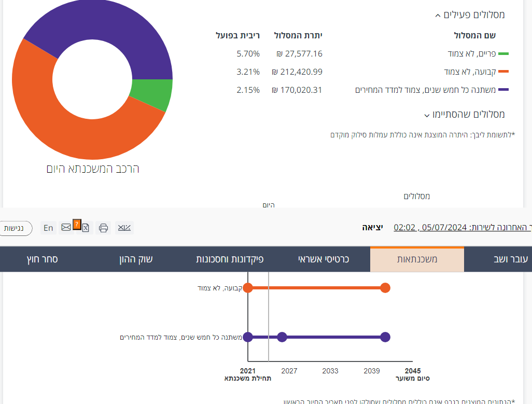Click the 2039 axis label on timeline
This screenshot has height=404, width=532.
[371, 371]
